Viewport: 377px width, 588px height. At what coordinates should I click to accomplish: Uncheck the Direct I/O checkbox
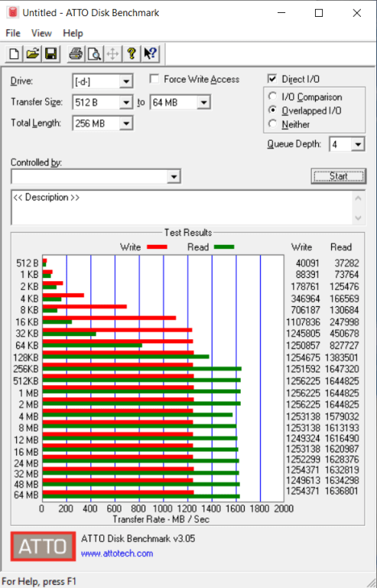click(272, 79)
